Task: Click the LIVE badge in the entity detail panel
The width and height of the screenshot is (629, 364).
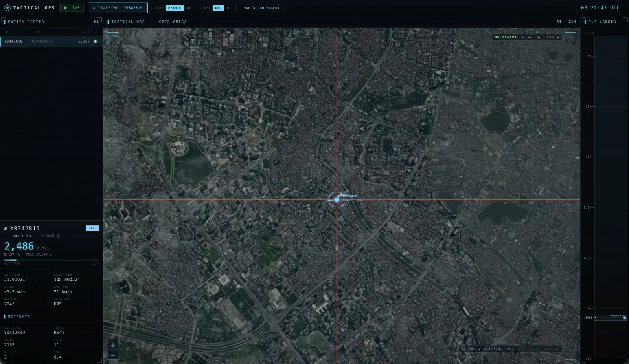Action: tap(92, 228)
